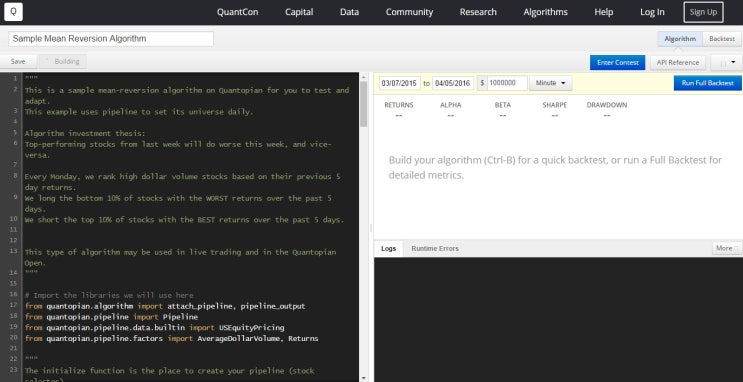Open the layout options dropdown beside API Reference

726,62
